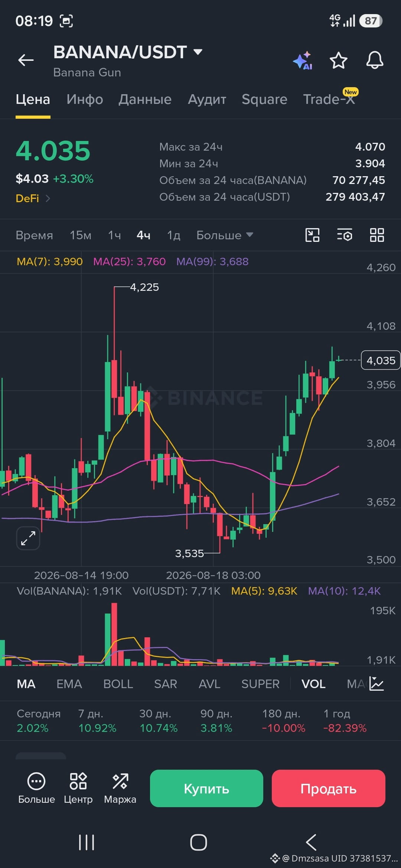Select the 1ч timeframe
The image size is (401, 868).
pos(114,235)
